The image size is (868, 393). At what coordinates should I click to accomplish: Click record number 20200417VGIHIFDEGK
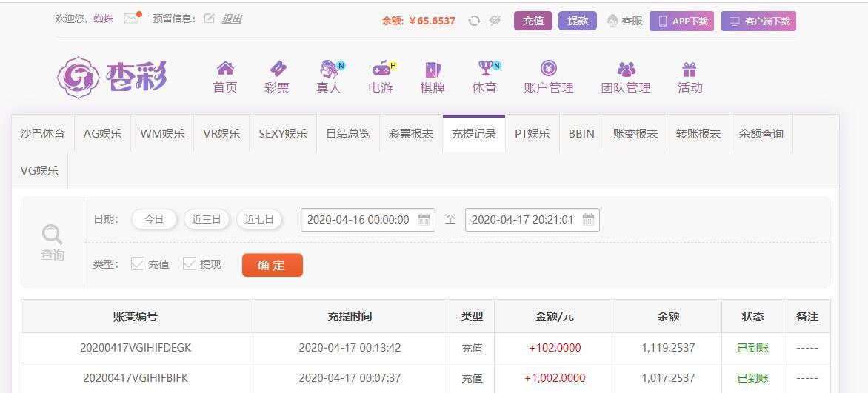click(136, 348)
